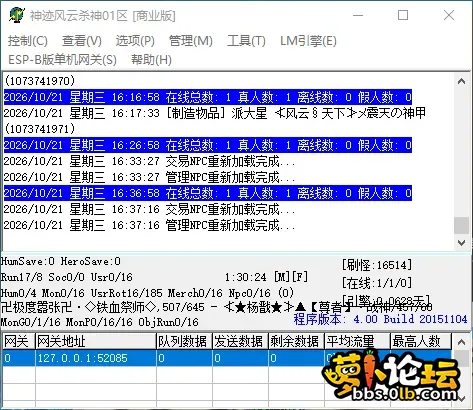Click the 队列数据 column header
The height and width of the screenshot is (410, 473).
click(184, 341)
